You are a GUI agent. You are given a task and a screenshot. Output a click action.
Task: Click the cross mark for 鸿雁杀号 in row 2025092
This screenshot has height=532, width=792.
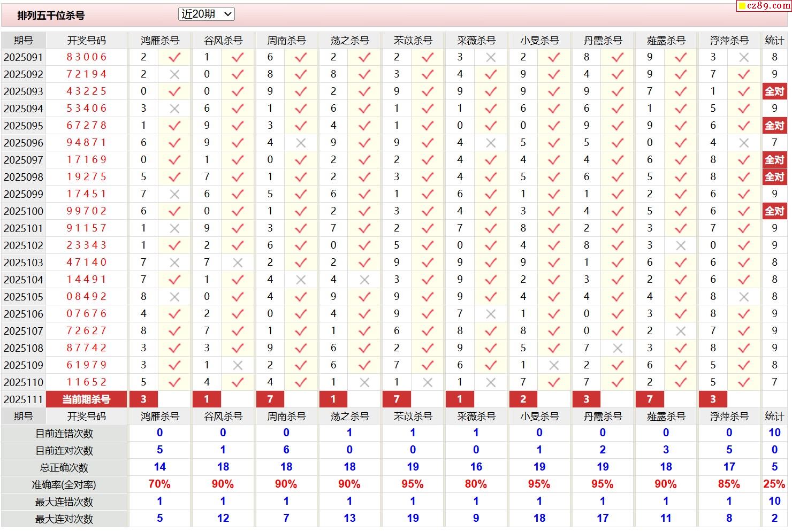point(174,74)
